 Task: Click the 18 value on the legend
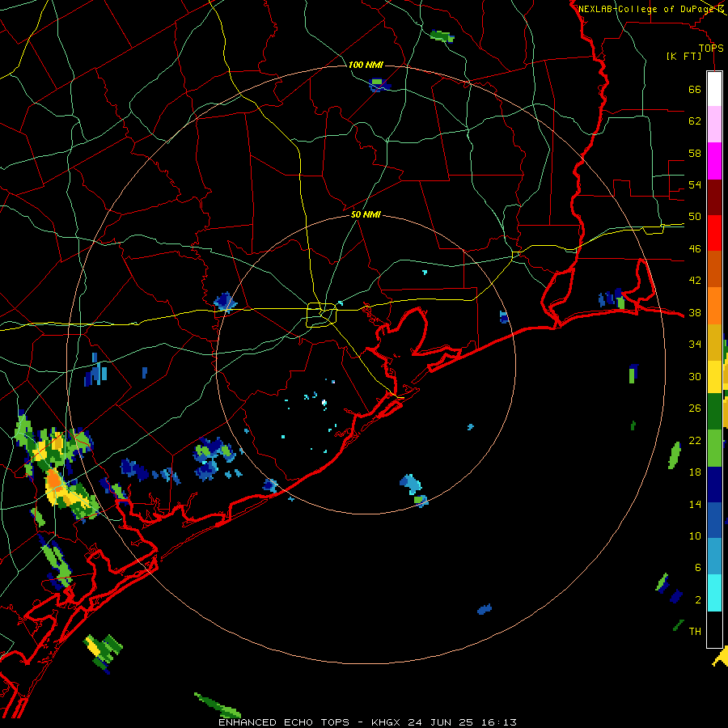(695, 472)
